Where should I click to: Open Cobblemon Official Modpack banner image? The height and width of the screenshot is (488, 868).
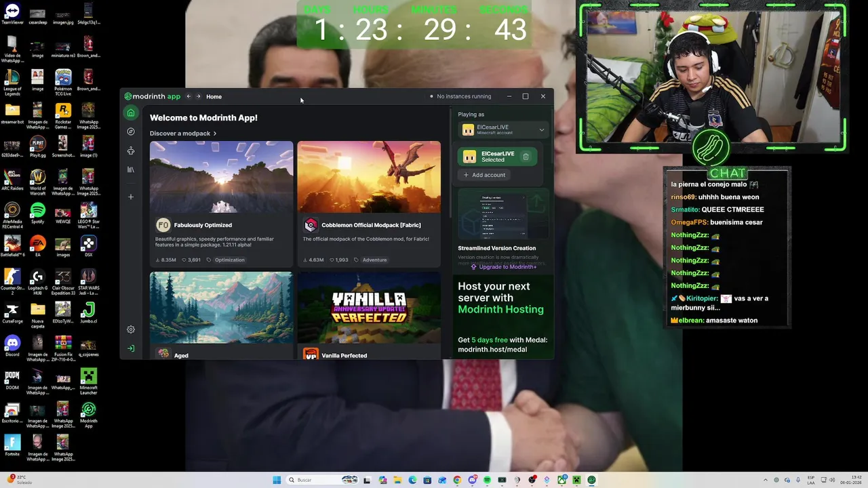tap(369, 177)
